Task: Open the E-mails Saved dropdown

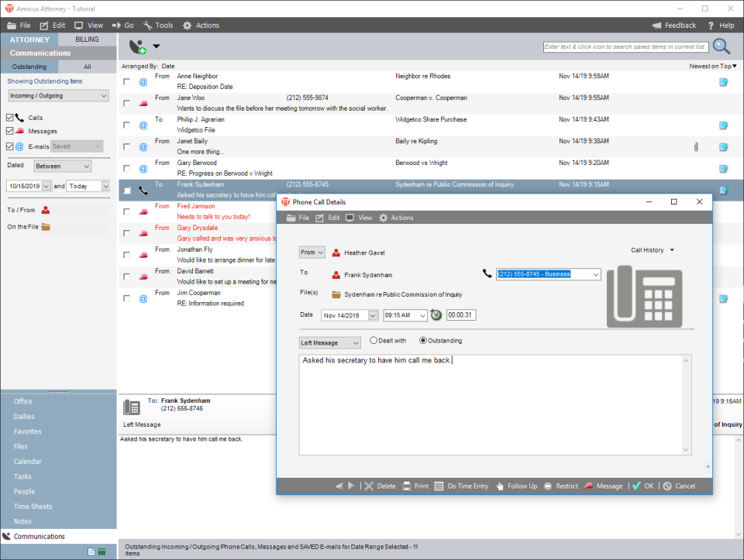Action: tap(77, 146)
